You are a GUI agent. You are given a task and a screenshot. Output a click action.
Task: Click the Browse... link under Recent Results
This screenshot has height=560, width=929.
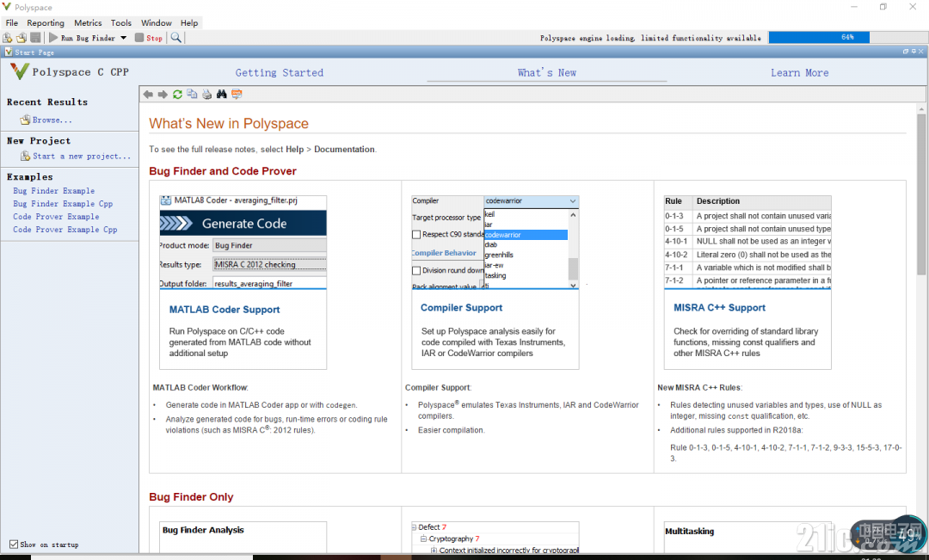pos(52,120)
